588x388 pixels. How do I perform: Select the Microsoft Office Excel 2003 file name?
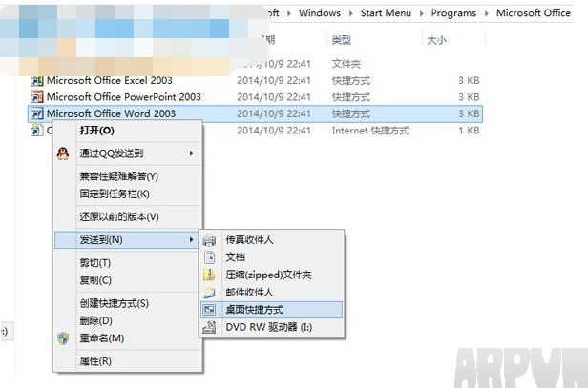tap(110, 80)
